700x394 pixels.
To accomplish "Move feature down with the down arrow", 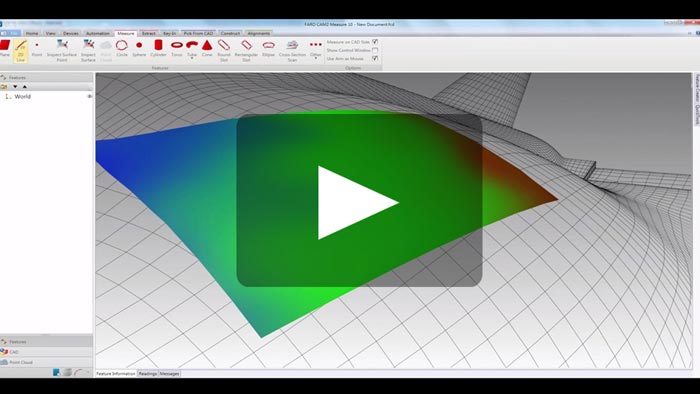I will click(x=15, y=87).
